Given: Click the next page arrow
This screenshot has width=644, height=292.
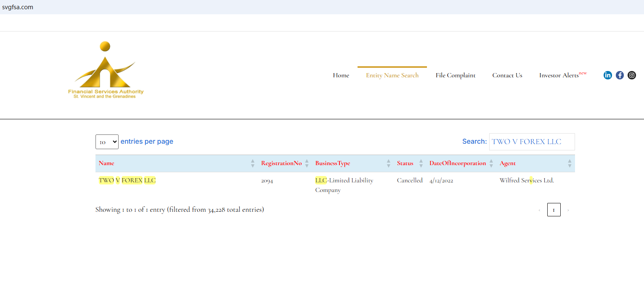Looking at the screenshot, I should (x=568, y=210).
